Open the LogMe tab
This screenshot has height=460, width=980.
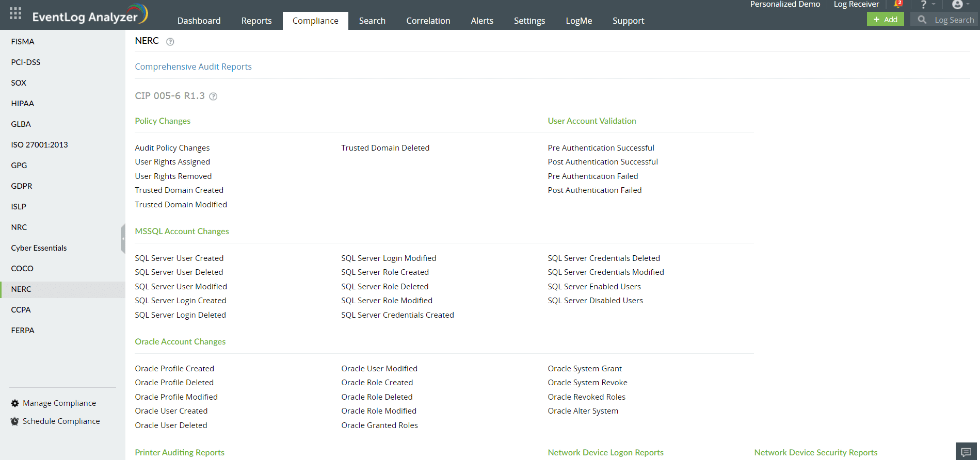pyautogui.click(x=579, y=21)
